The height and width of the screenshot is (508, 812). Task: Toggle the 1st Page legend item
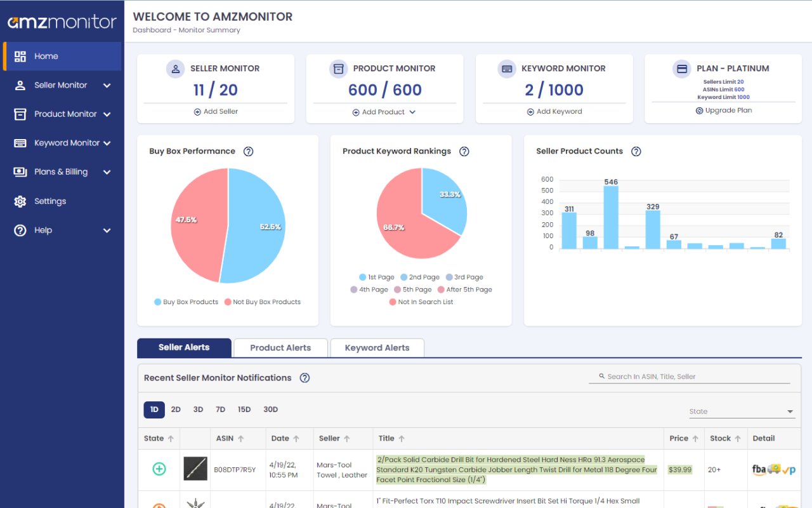click(377, 277)
